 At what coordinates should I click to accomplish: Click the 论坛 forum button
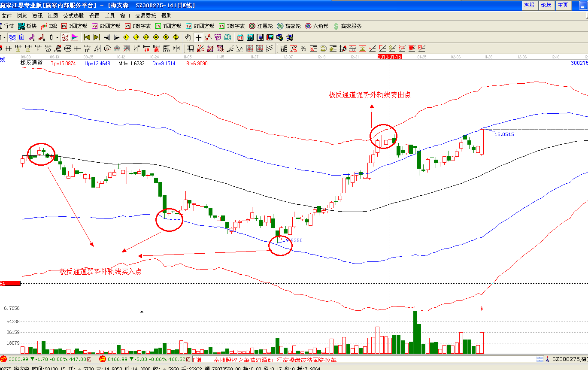(546, 5)
